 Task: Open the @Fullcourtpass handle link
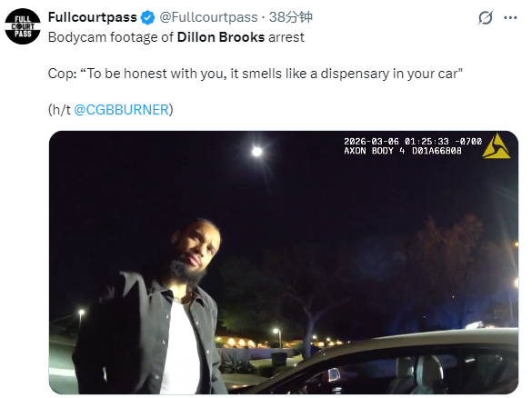[208, 17]
